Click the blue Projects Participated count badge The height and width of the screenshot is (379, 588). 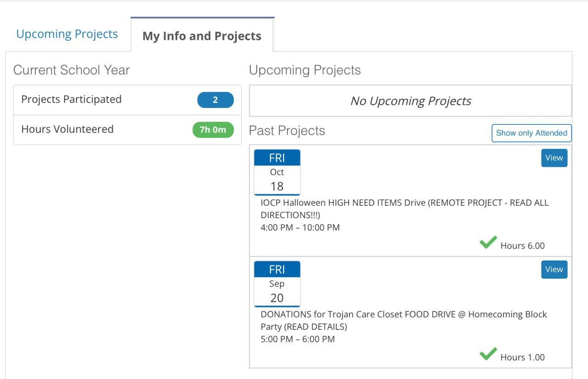coord(215,100)
